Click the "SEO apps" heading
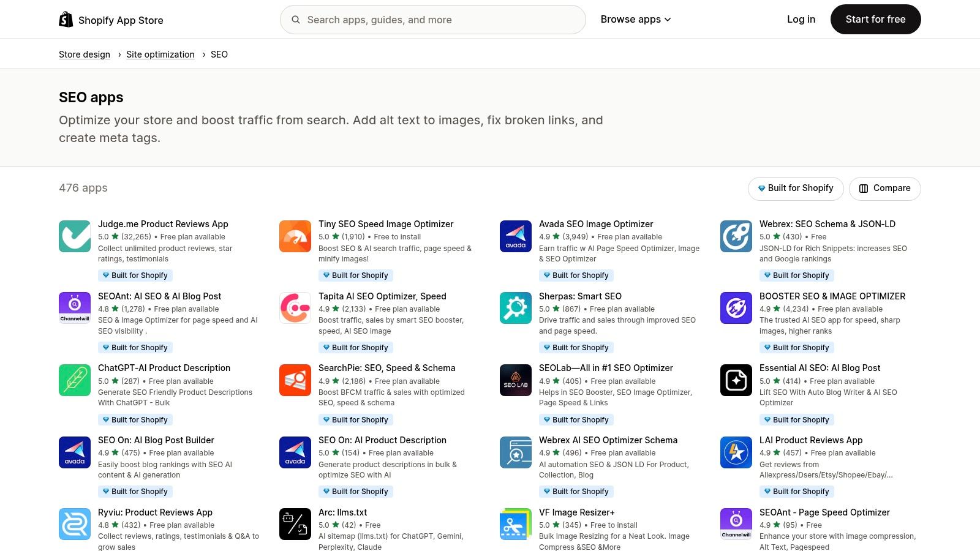Viewport: 980px width, 551px height. 91,97
